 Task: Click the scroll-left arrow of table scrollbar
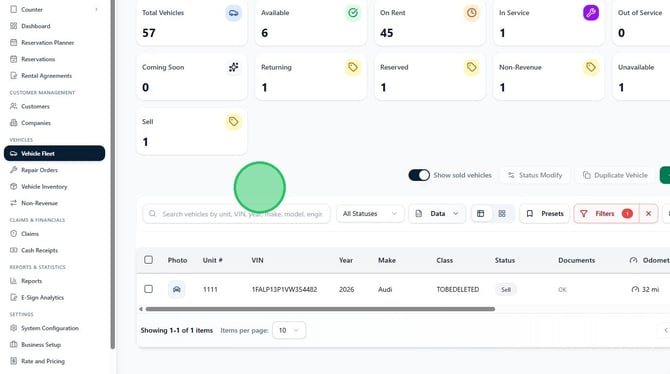[141, 309]
